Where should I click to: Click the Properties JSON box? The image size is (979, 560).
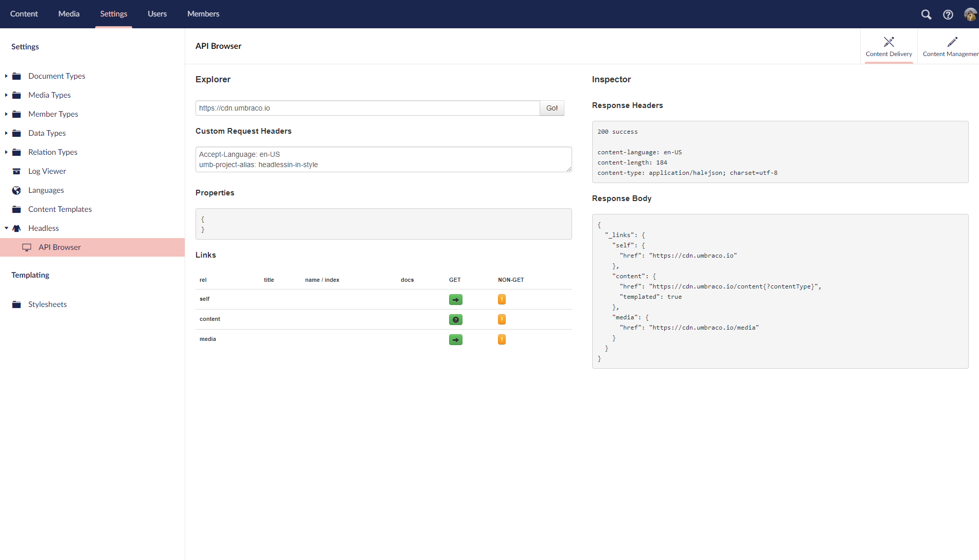383,224
